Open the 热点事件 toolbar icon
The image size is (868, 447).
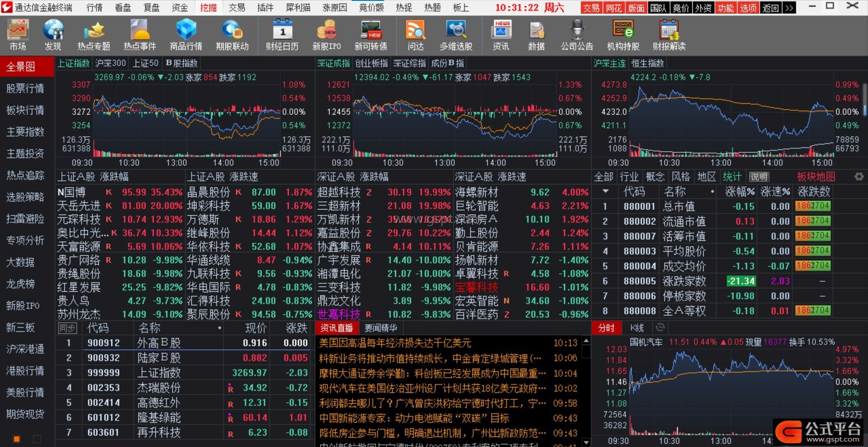(140, 35)
